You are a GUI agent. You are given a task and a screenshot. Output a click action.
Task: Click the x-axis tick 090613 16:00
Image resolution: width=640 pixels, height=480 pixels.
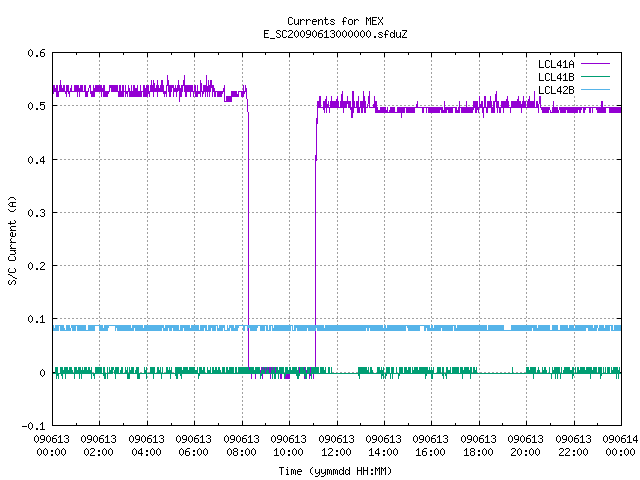(431, 446)
